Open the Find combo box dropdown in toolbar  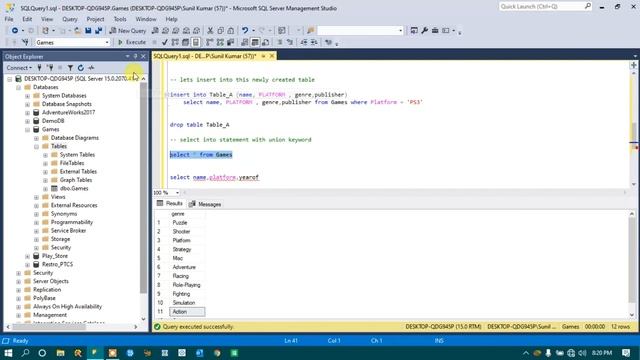(400, 31)
